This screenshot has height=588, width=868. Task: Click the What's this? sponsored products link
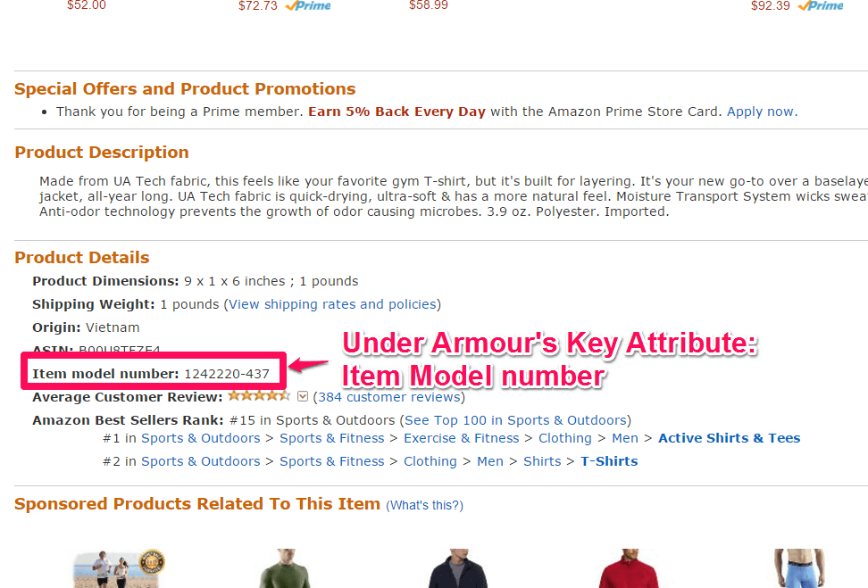(424, 505)
